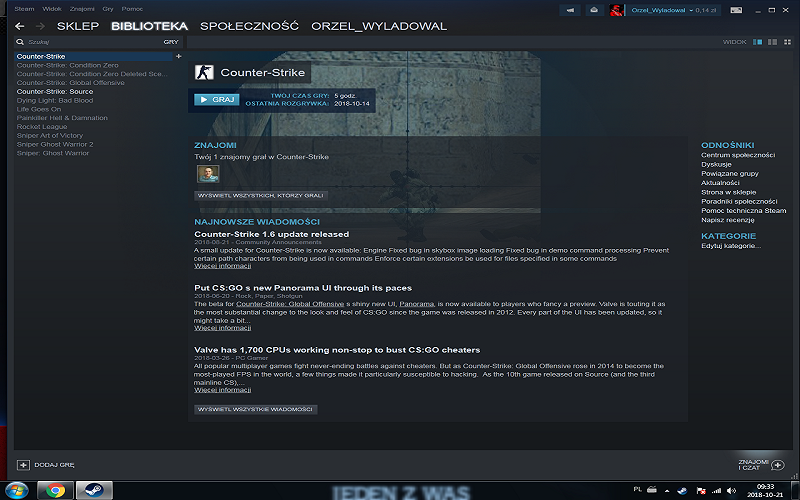This screenshot has width=800, height=500.
Task: Open Google Chrome from the taskbar
Action: click(55, 490)
